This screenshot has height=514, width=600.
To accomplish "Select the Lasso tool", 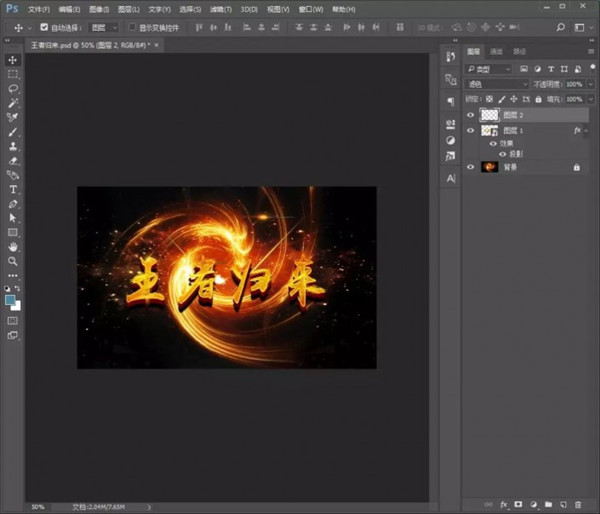I will point(13,89).
